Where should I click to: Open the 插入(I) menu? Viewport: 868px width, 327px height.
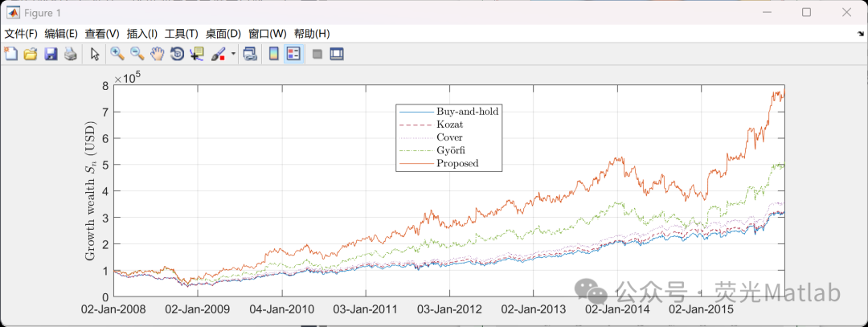pyautogui.click(x=142, y=34)
